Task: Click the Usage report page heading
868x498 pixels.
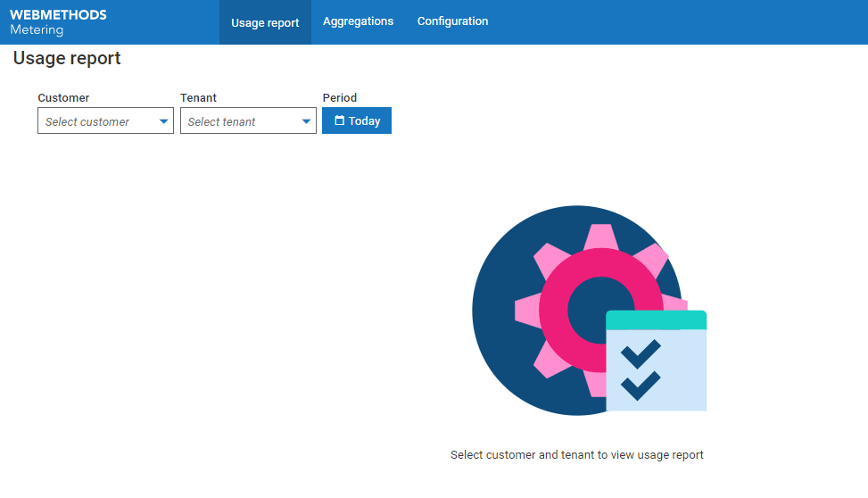Action: [x=67, y=59]
